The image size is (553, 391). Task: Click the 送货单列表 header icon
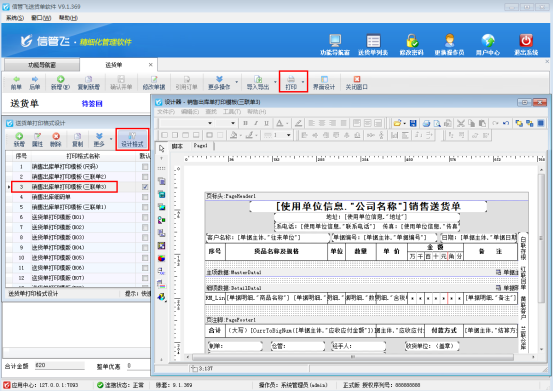click(x=373, y=45)
